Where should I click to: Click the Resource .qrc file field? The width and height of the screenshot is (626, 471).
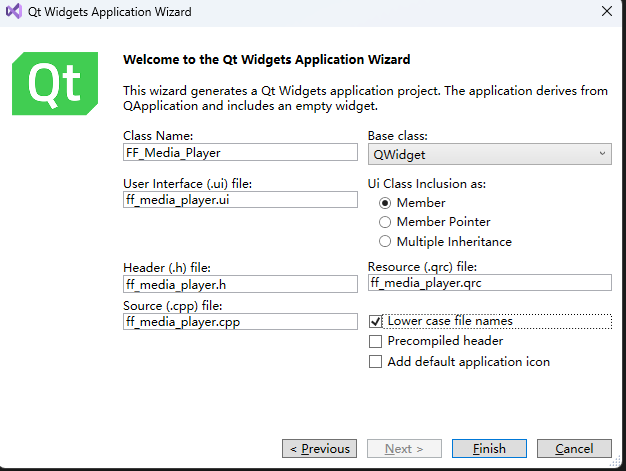click(x=489, y=283)
